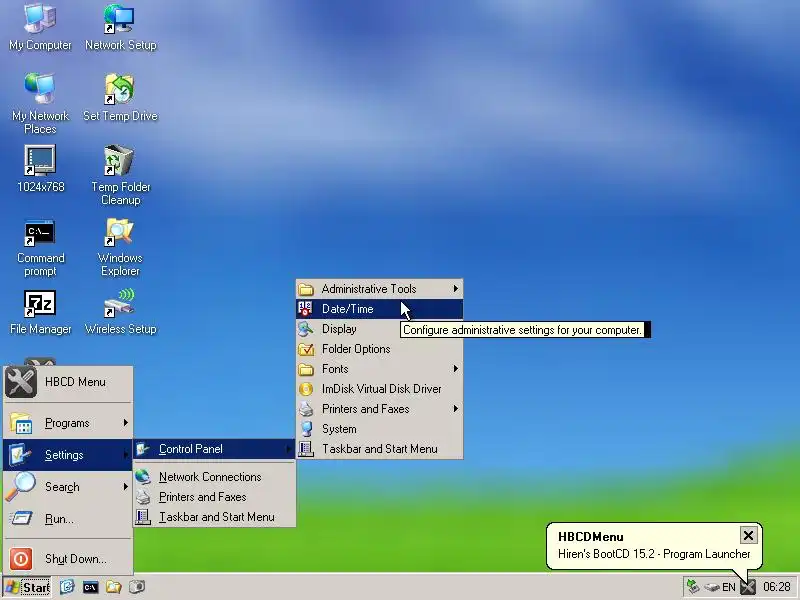This screenshot has width=800, height=600.
Task: Open Administrative Tools folder entry
Action: pyautogui.click(x=380, y=289)
